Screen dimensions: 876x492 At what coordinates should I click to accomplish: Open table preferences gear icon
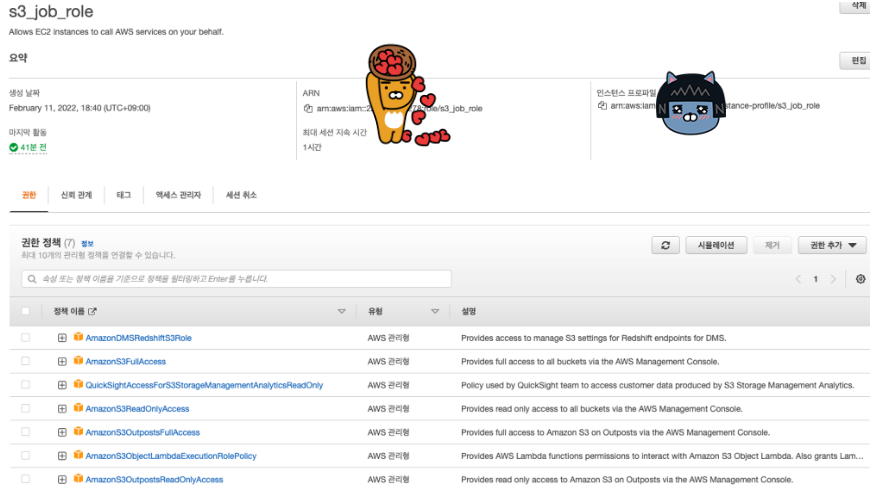(860, 279)
